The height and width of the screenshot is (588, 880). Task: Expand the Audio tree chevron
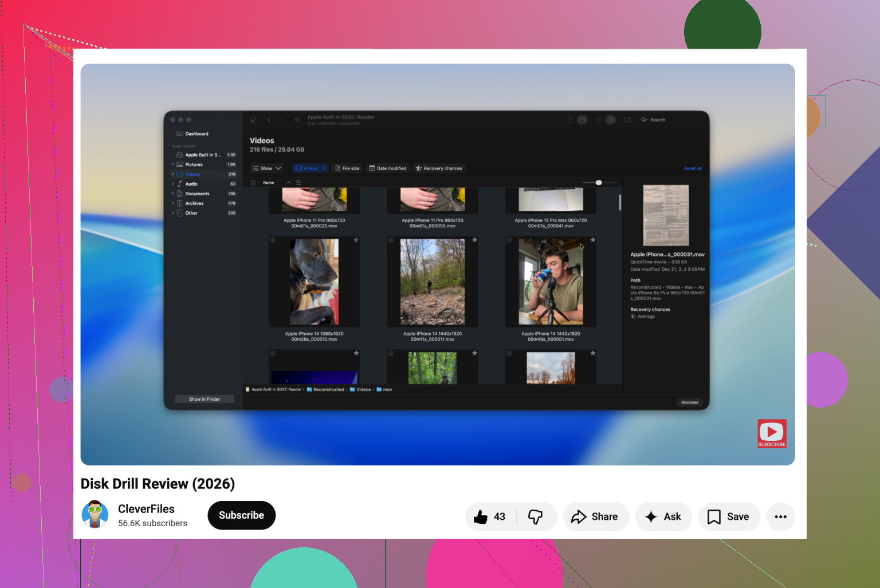[173, 184]
